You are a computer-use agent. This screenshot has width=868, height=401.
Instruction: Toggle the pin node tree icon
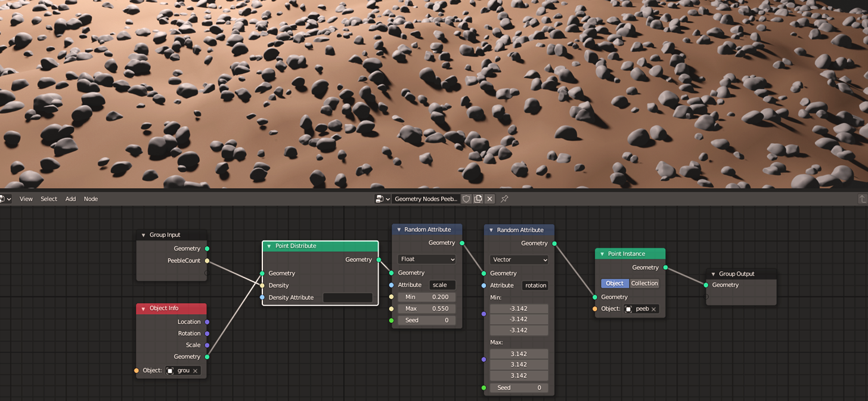tap(504, 199)
